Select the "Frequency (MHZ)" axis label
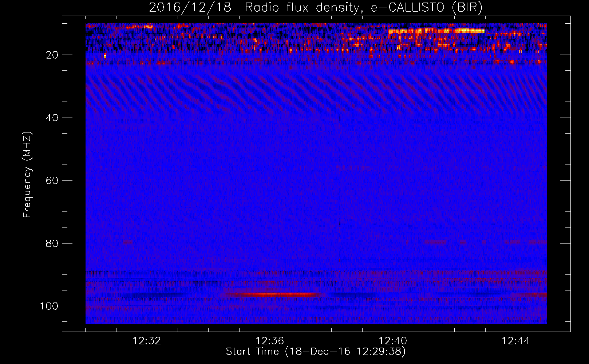589x364 pixels. point(27,175)
